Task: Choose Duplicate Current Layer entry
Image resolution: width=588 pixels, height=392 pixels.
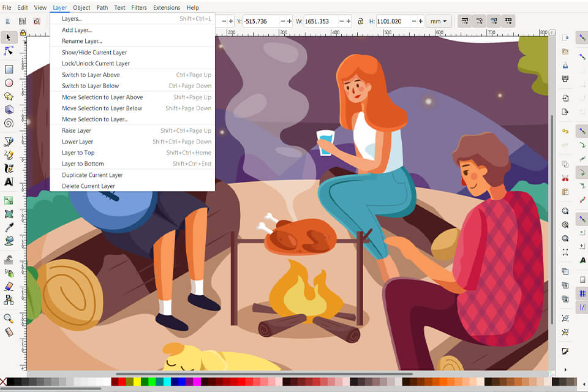Action: (x=132, y=175)
